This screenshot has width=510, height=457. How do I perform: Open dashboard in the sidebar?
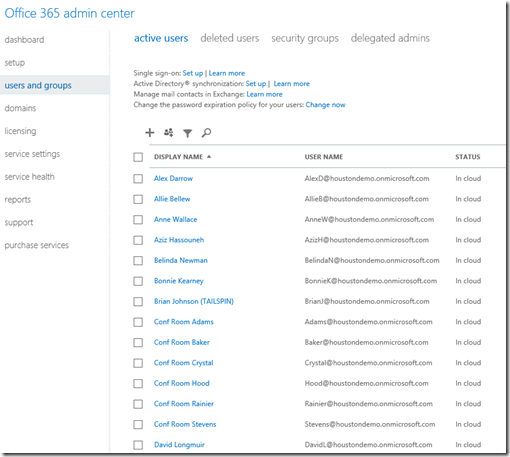(24, 40)
